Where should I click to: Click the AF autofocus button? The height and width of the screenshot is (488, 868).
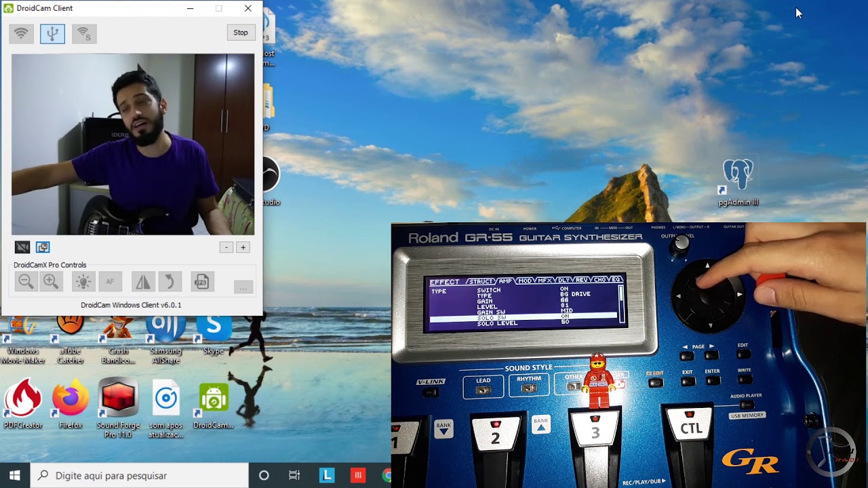[x=110, y=281]
